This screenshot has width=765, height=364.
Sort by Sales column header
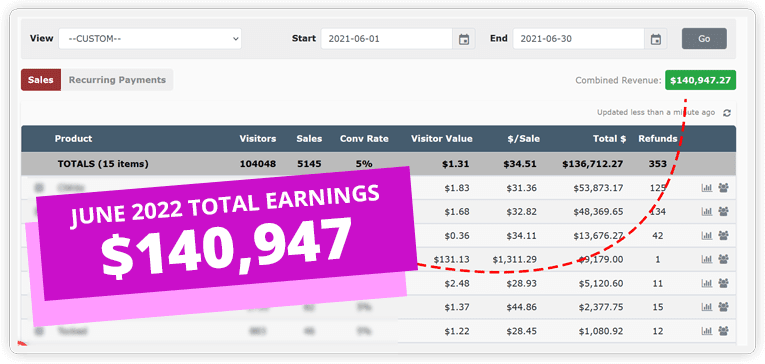[x=309, y=139]
